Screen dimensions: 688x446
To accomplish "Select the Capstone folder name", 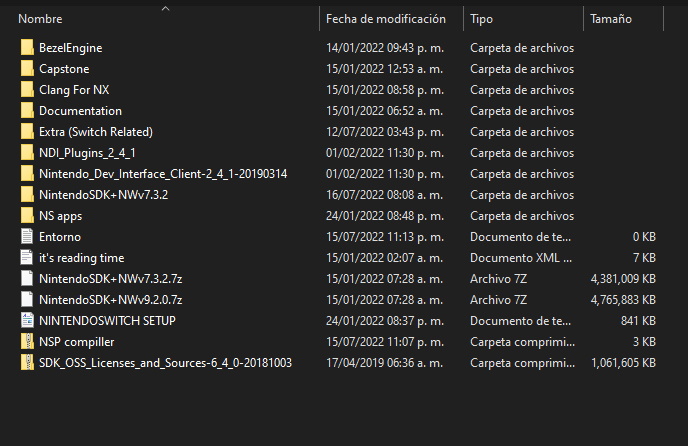I will pyautogui.click(x=64, y=69).
